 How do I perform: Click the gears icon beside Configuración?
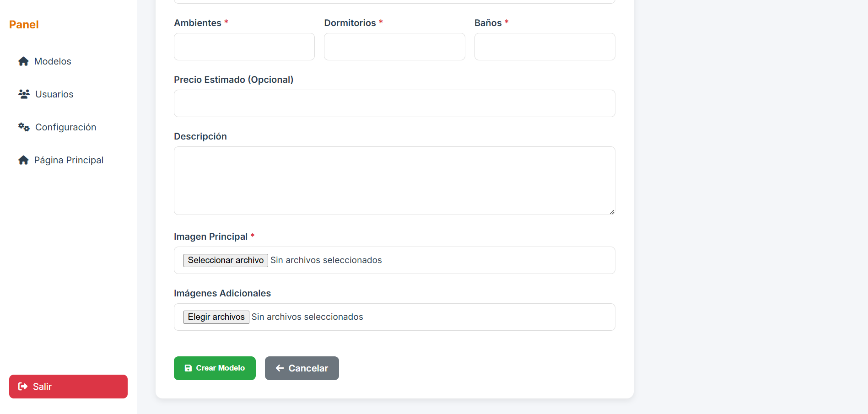pos(24,127)
